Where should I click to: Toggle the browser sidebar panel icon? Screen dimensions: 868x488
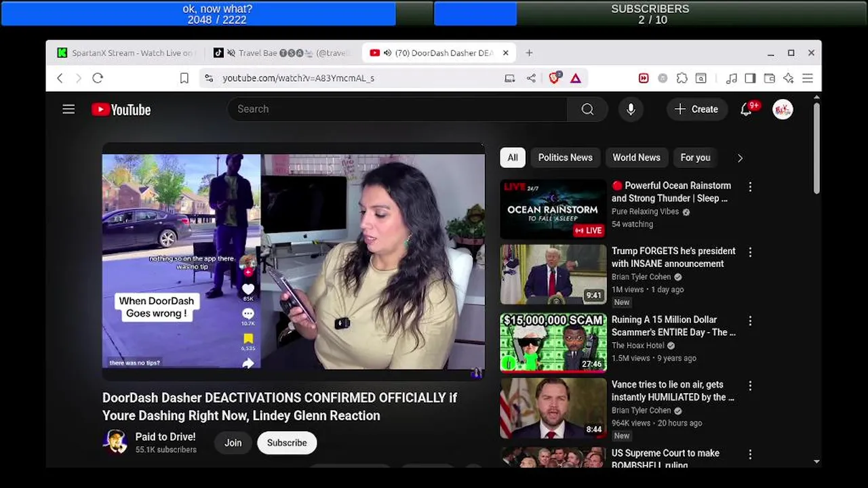coord(750,78)
